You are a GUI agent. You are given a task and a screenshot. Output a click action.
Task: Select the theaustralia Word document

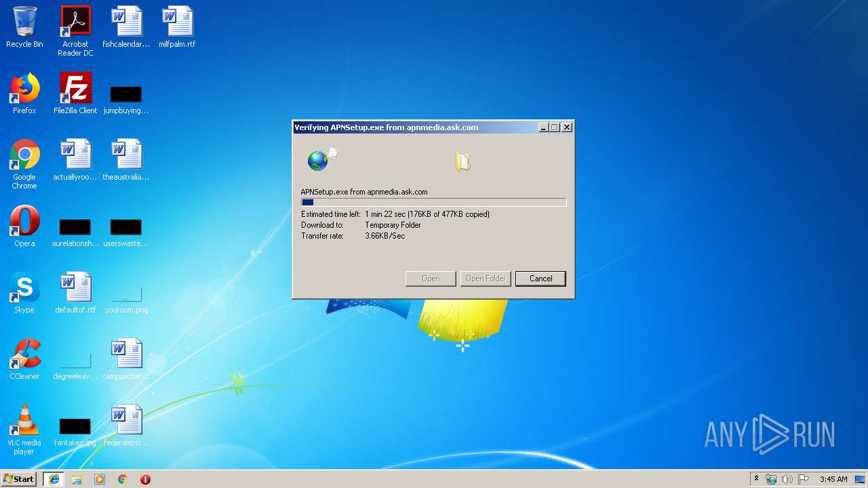point(126,160)
